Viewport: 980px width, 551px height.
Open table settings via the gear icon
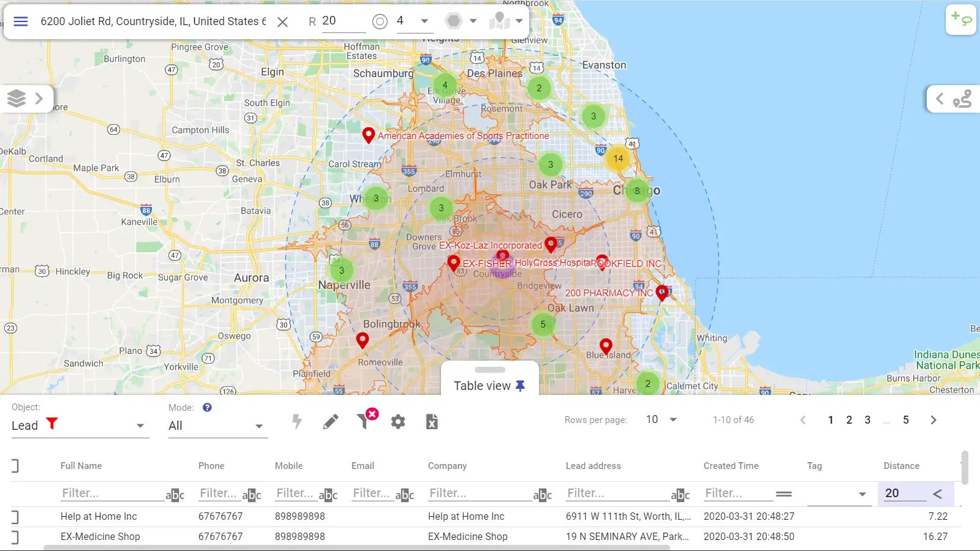398,421
